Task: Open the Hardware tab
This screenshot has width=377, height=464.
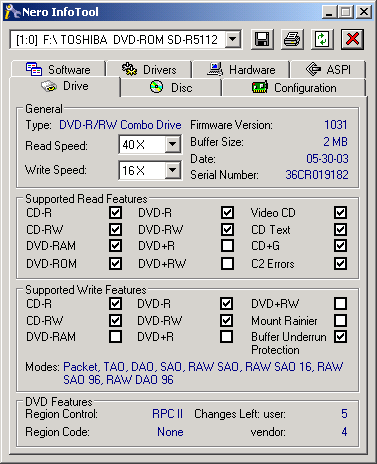Action: coord(241,69)
